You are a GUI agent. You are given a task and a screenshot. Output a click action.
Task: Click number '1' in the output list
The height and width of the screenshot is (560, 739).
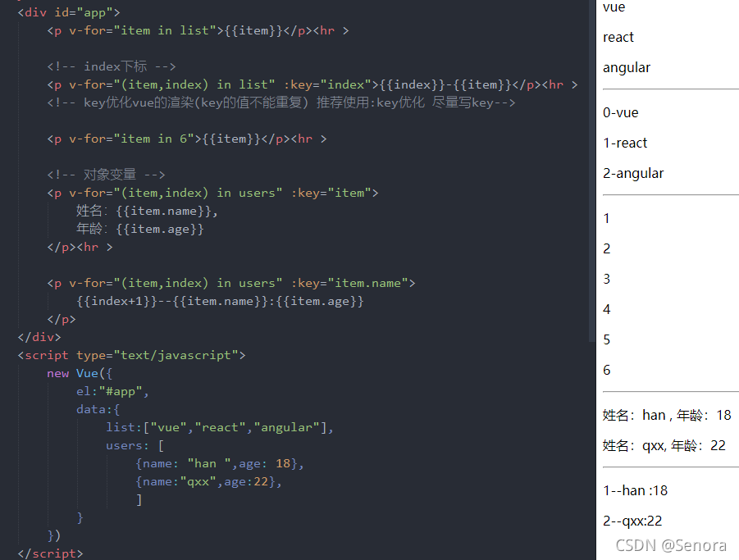coord(607,219)
